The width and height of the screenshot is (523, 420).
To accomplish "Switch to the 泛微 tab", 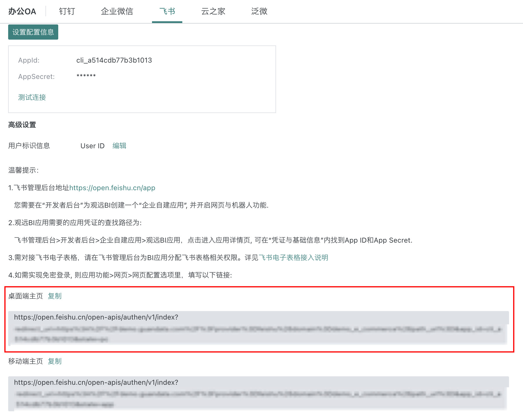I will [259, 11].
